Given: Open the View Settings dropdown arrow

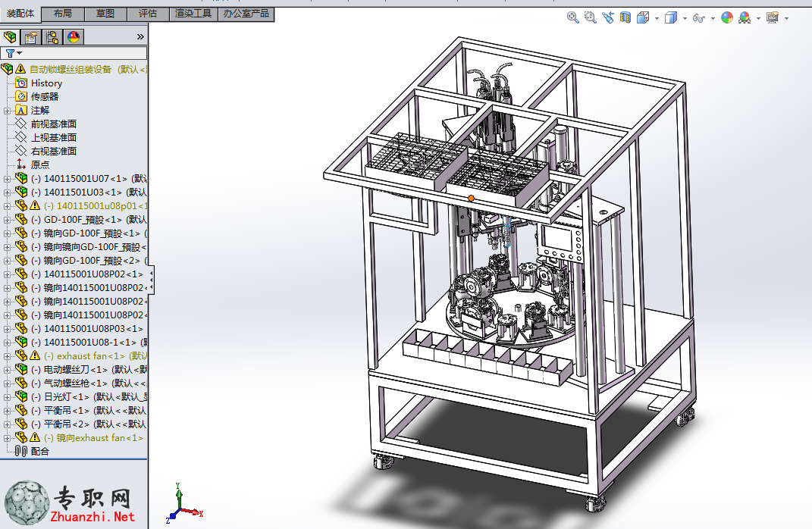Looking at the screenshot, I should [786, 19].
